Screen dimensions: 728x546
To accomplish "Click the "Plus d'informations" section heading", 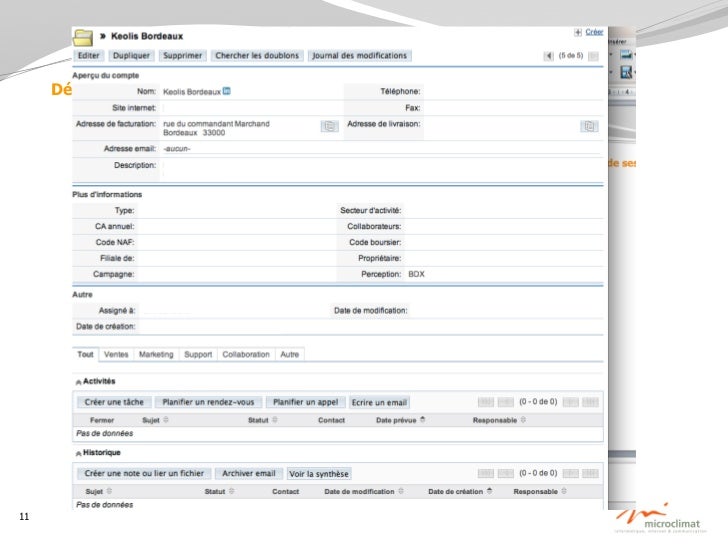I will [x=107, y=195].
